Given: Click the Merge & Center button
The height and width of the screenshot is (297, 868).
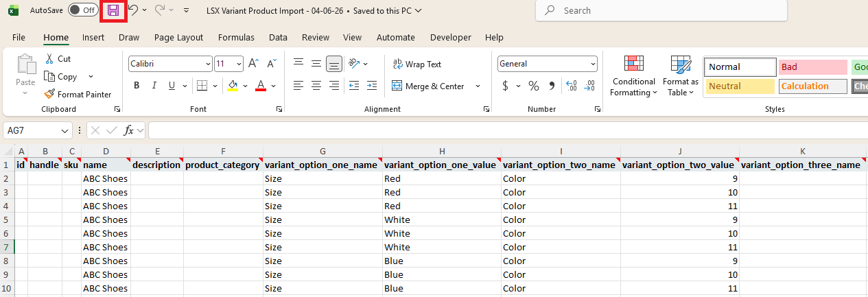Looking at the screenshot, I should (430, 86).
